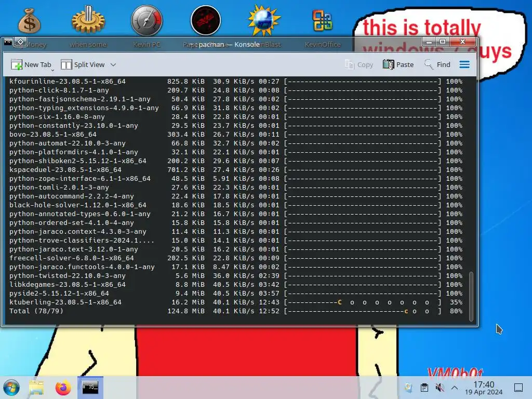This screenshot has height=399, width=532.
Task: Open the Find search tool
Action: click(x=437, y=64)
